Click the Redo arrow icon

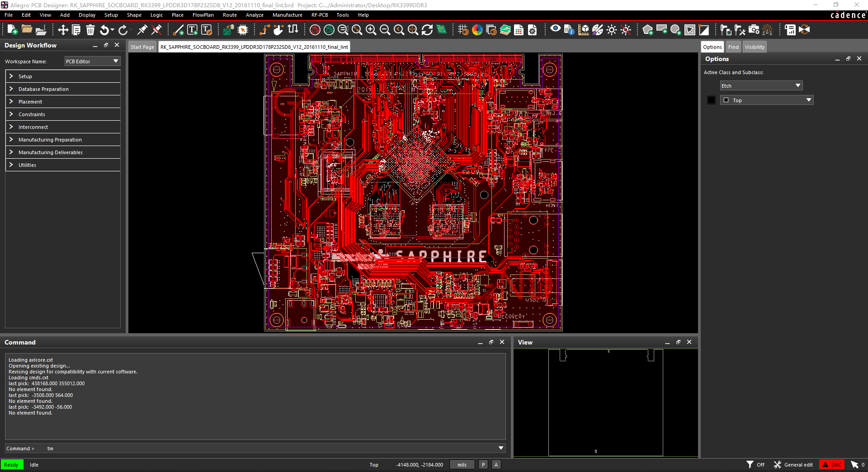123,30
